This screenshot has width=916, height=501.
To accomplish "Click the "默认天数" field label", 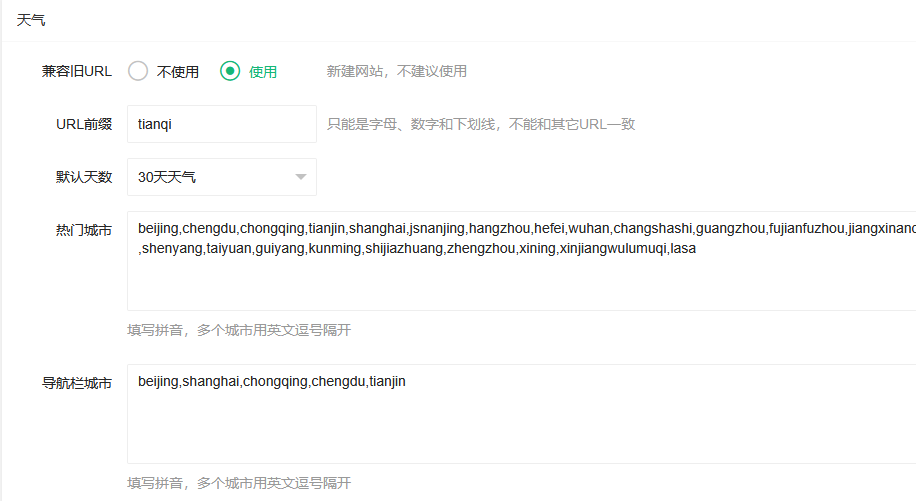I will [84, 177].
